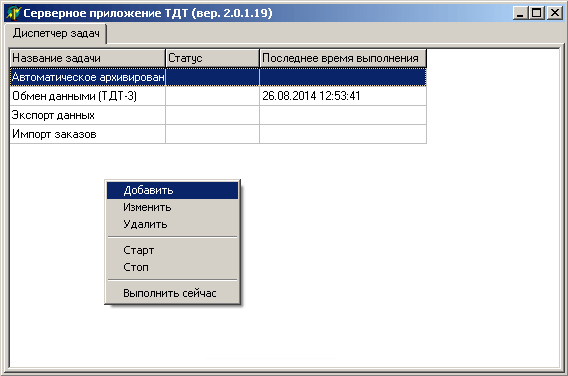
Task: Click the Статус cell of Обмен данными row
Action: coord(213,96)
